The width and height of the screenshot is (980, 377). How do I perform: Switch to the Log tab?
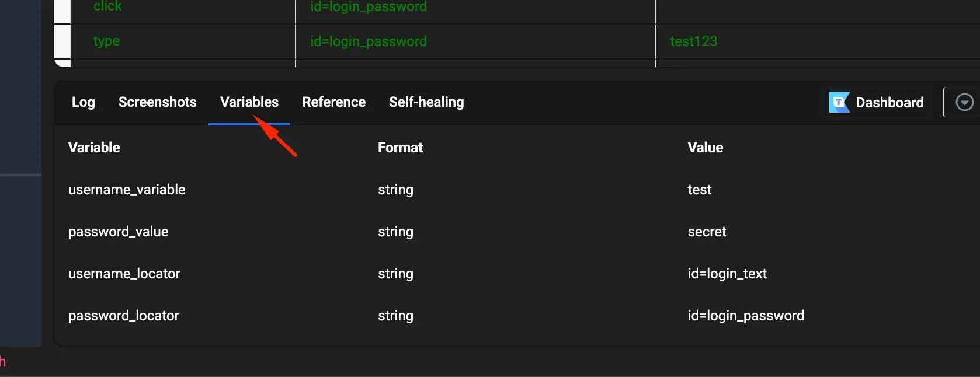[83, 102]
